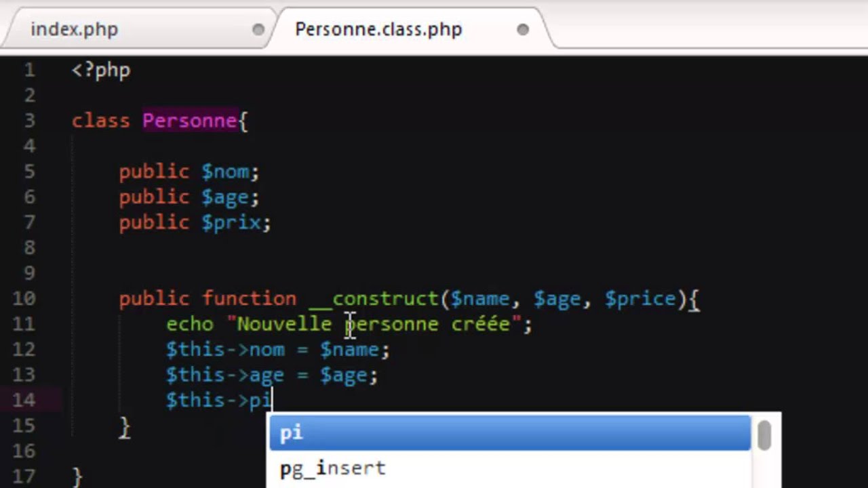Choose the 'pi' autocomplete suggestion
This screenshot has width=868, height=488.
click(510, 433)
